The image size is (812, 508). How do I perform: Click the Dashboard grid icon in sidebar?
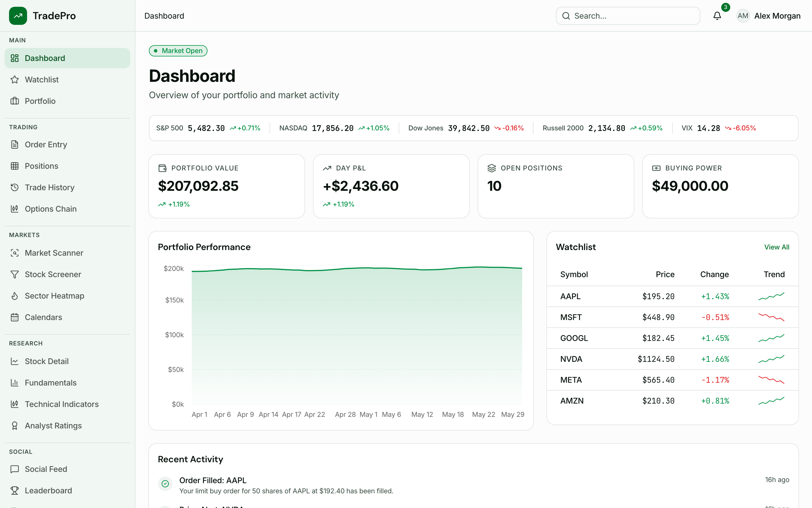(x=14, y=58)
